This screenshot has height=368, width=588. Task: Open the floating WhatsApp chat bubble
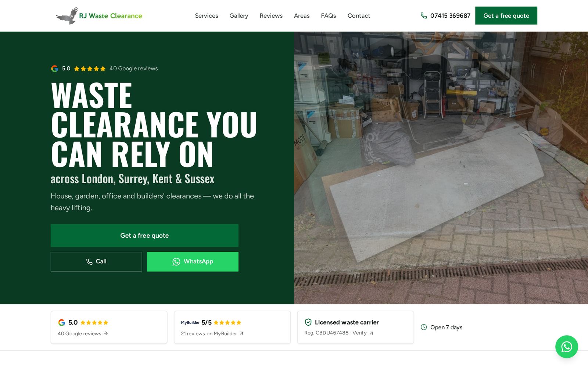tap(566, 347)
